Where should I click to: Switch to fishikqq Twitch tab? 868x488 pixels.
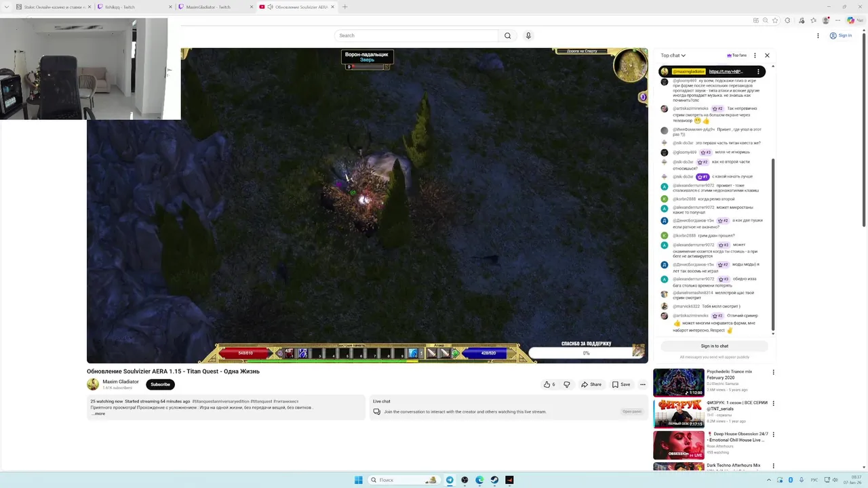point(133,7)
